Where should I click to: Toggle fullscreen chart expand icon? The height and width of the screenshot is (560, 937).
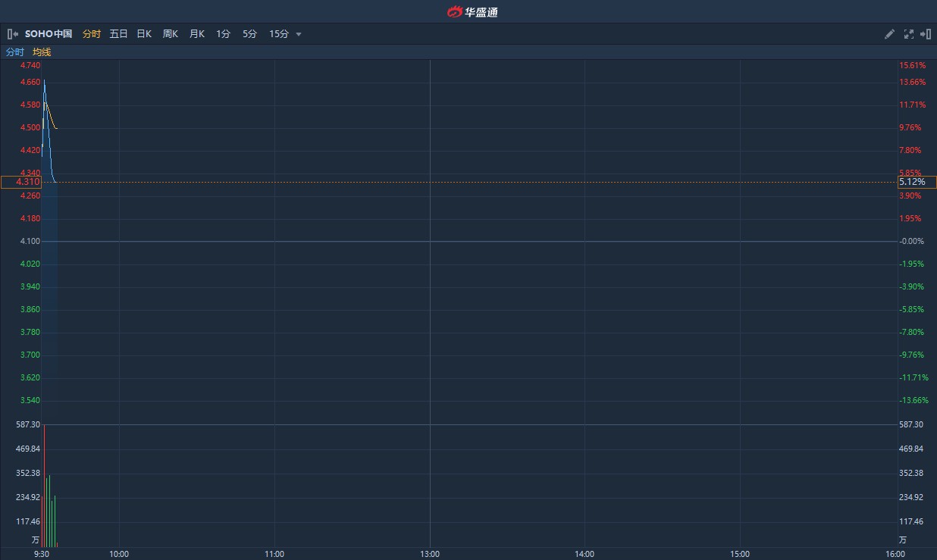pyautogui.click(x=909, y=34)
